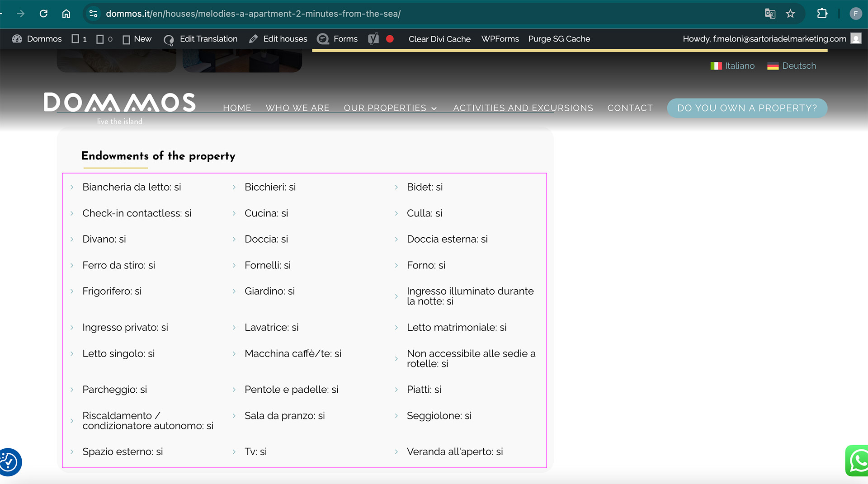The image size is (868, 484).
Task: Expand the Our Properties dropdown menu
Action: (390, 108)
